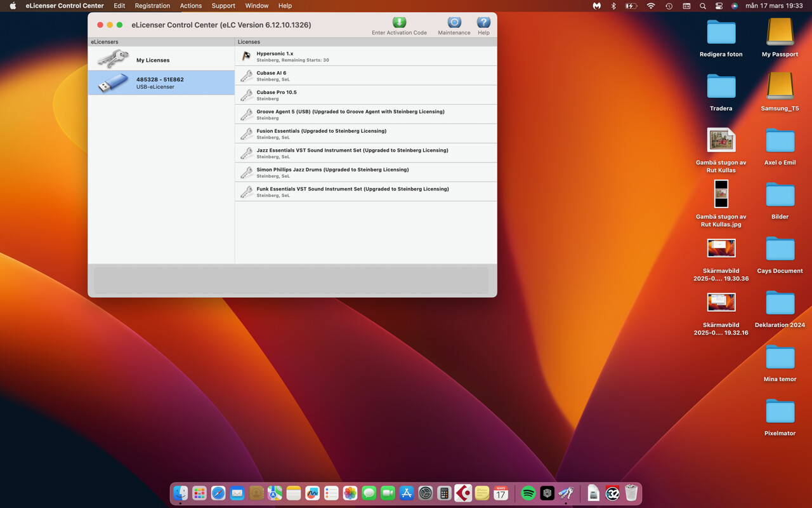Viewport: 812px width, 508px height.
Task: Select the My Licenses keys icon
Action: coord(113,60)
